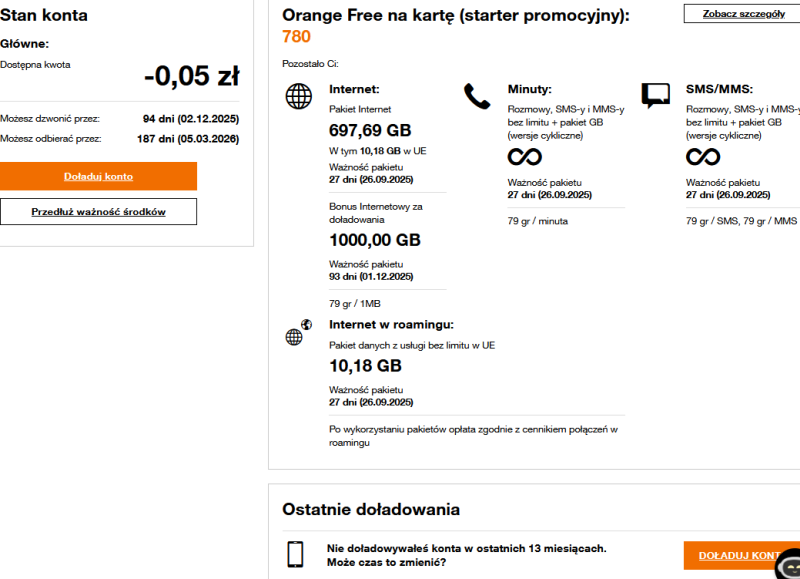
Task: Click the Ostatnie doładowania section heading
Action: pos(371,509)
